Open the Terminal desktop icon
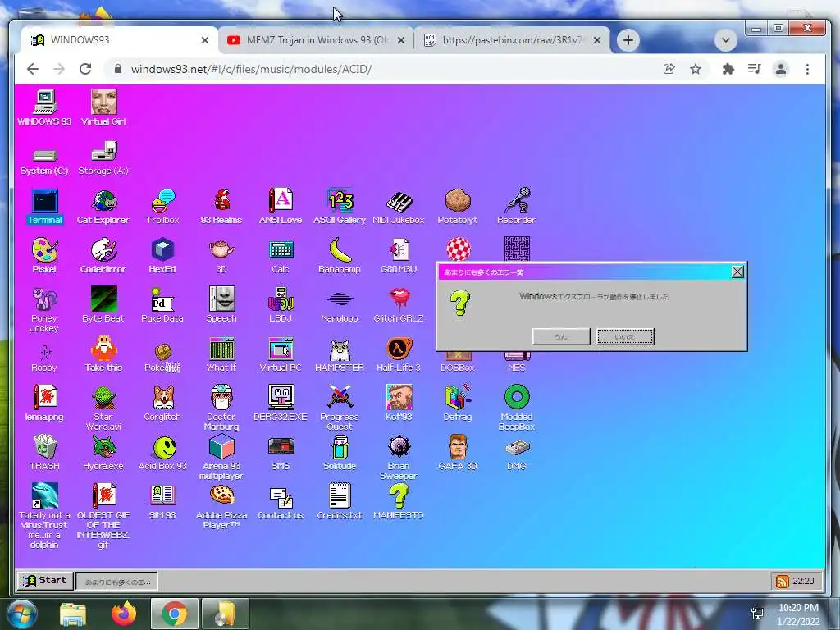Viewport: 840px width, 630px height. (44, 206)
